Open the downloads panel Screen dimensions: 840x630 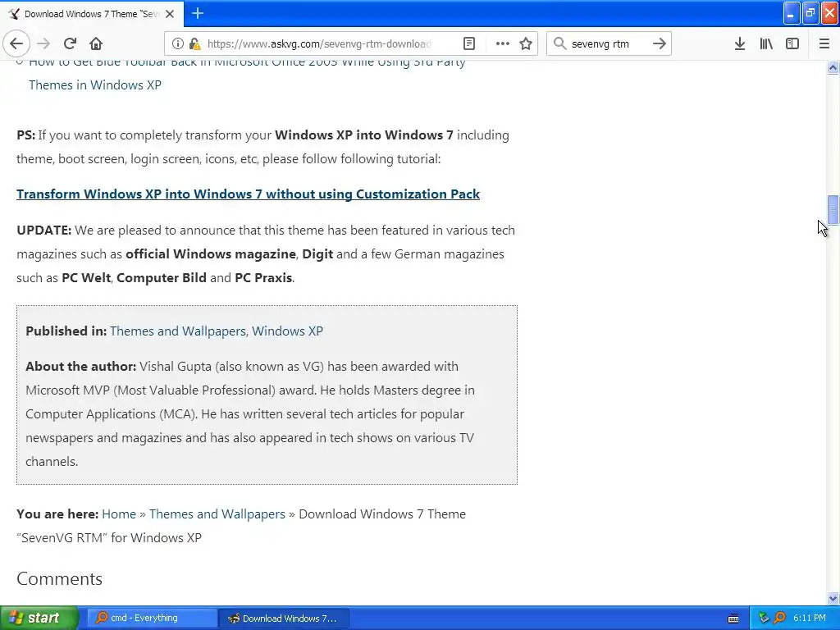tap(740, 43)
